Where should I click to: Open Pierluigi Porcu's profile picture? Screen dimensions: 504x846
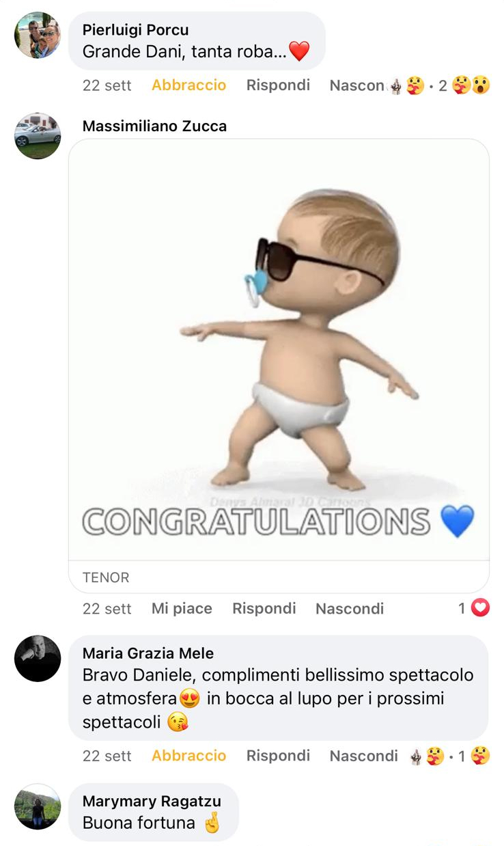tap(38, 35)
